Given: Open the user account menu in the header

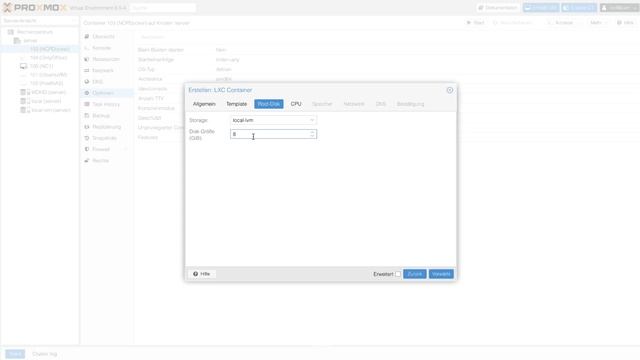Looking at the screenshot, I should click(619, 8).
